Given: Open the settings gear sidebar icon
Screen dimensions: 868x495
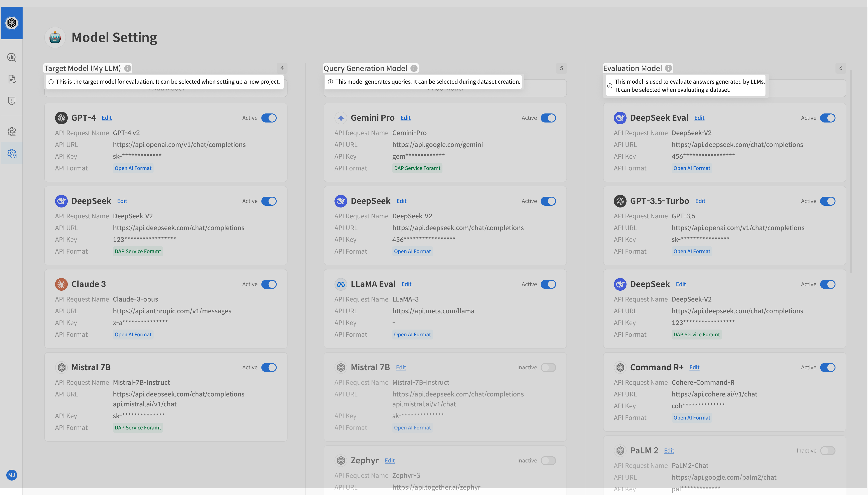Looking at the screenshot, I should [x=12, y=132].
